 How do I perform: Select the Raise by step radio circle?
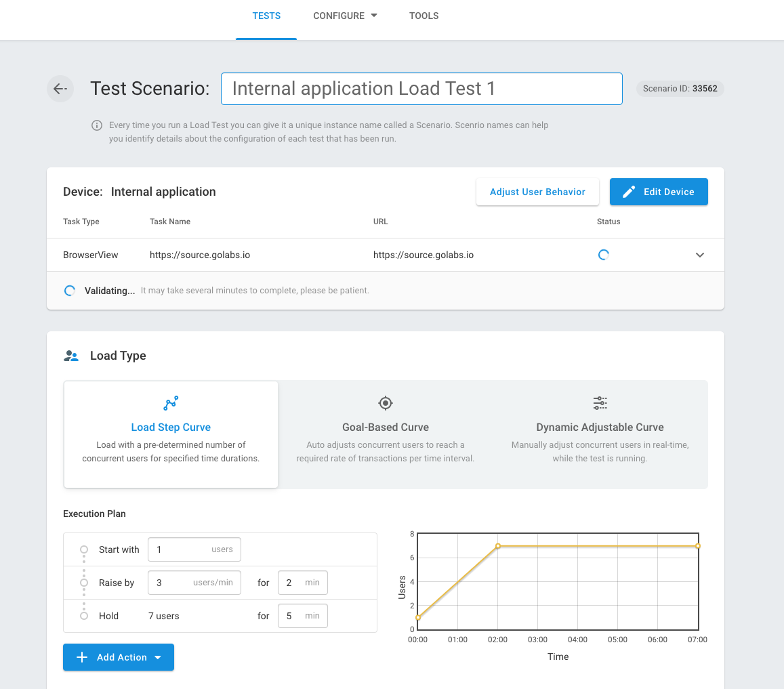(84, 583)
